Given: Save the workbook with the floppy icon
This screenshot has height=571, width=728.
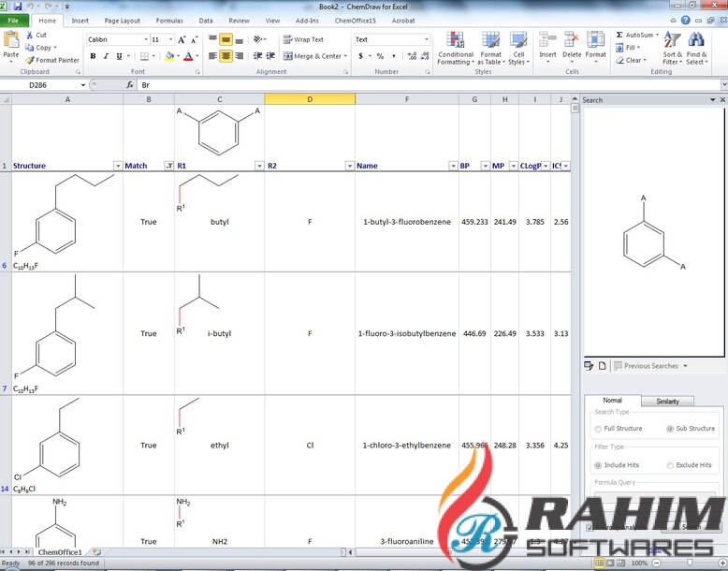Looking at the screenshot, I should (x=18, y=7).
